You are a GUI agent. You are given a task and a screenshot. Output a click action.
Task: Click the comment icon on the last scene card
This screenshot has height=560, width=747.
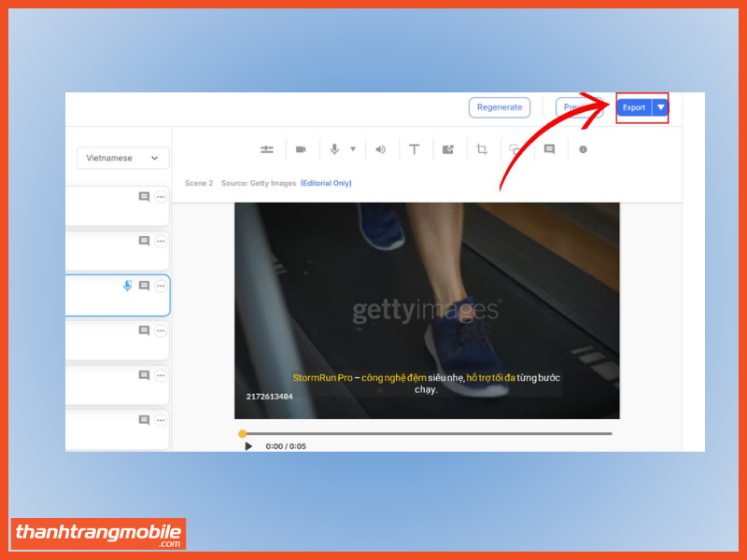[x=144, y=420]
